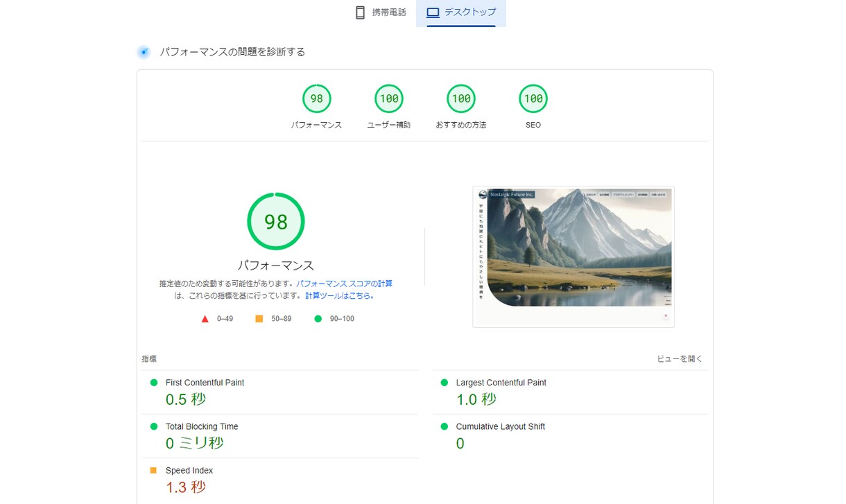Jump to おすすめの方法 score gauge 100
The height and width of the screenshot is (504, 846).
click(461, 98)
